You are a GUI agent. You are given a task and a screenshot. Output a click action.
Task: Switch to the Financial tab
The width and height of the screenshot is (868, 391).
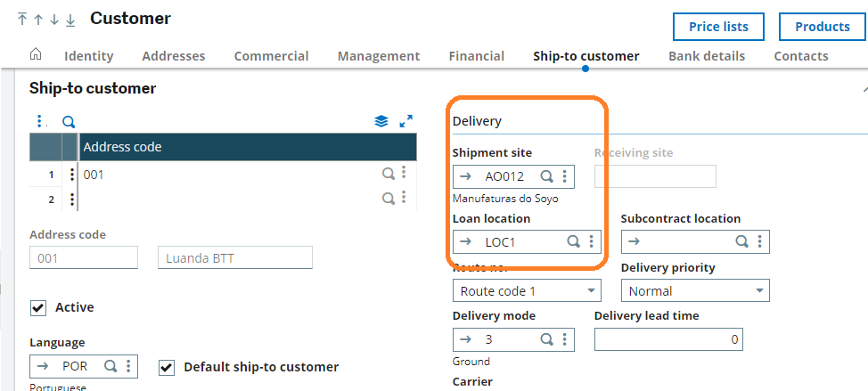(x=476, y=56)
